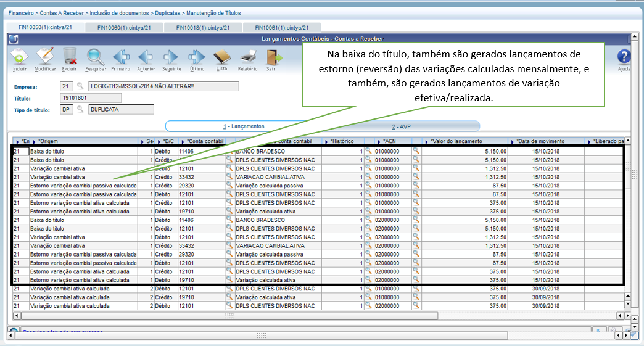Open Pesquisar magnifier tool
The image size is (644, 346).
pos(95,57)
